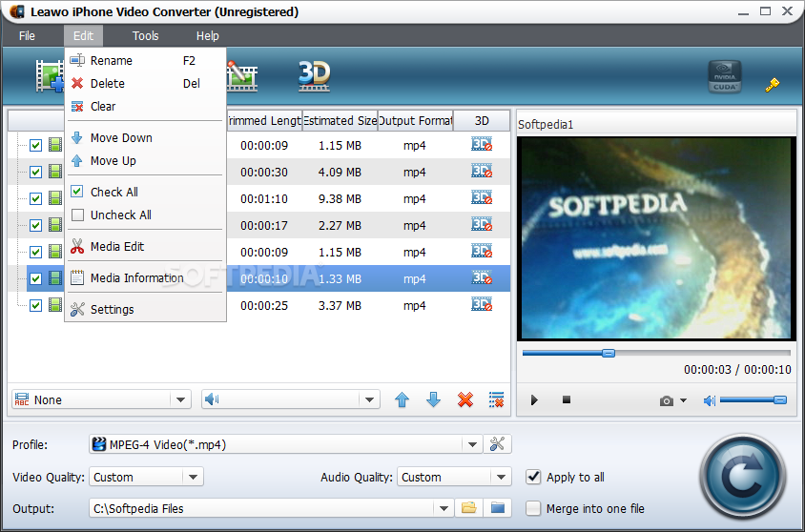Uncheck the checkbox of the 9.38 MB row
805x532 pixels.
(35, 198)
